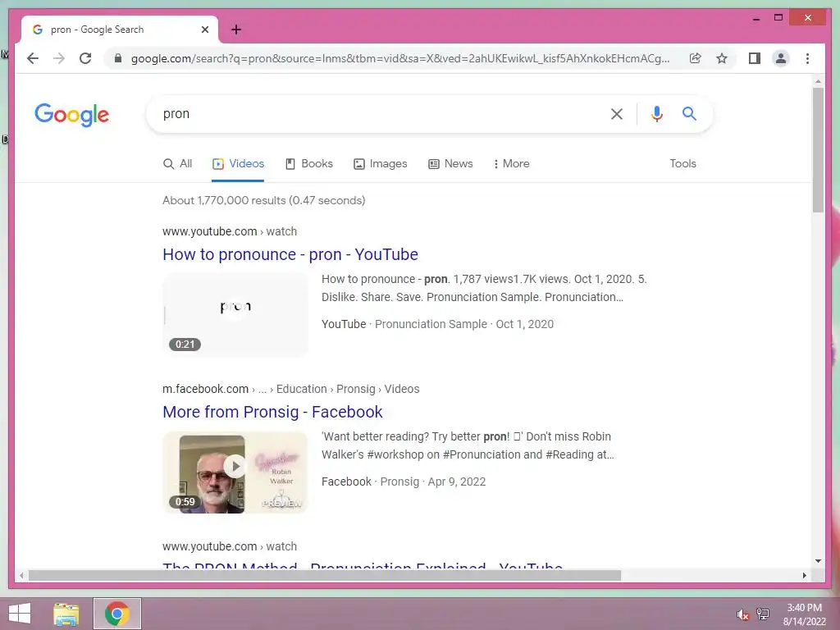840x630 pixels.
Task: Click the scroll down arrow
Action: pos(818,561)
